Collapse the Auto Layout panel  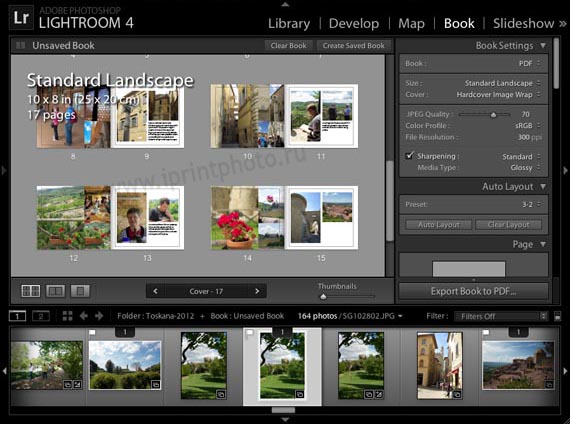[x=543, y=187]
